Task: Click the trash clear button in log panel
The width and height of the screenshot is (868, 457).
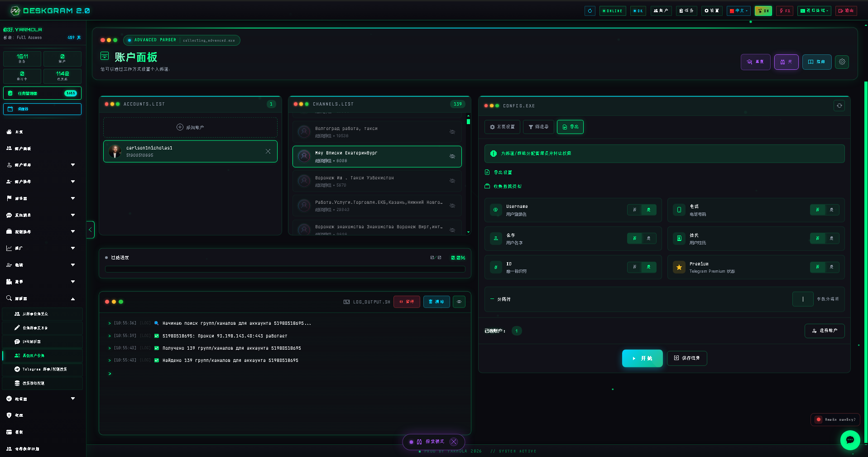Action: [436, 302]
